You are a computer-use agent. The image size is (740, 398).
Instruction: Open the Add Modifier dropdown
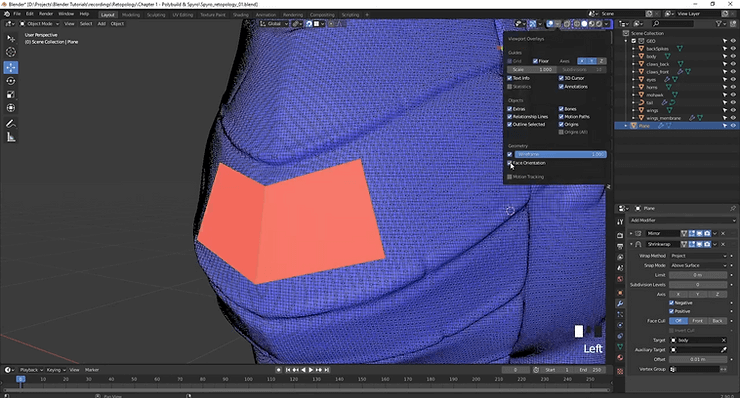pos(682,220)
